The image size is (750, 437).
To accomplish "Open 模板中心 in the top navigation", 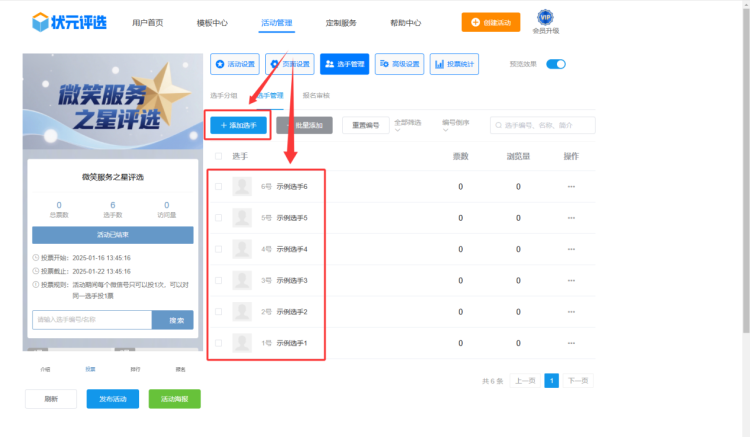I will (211, 22).
